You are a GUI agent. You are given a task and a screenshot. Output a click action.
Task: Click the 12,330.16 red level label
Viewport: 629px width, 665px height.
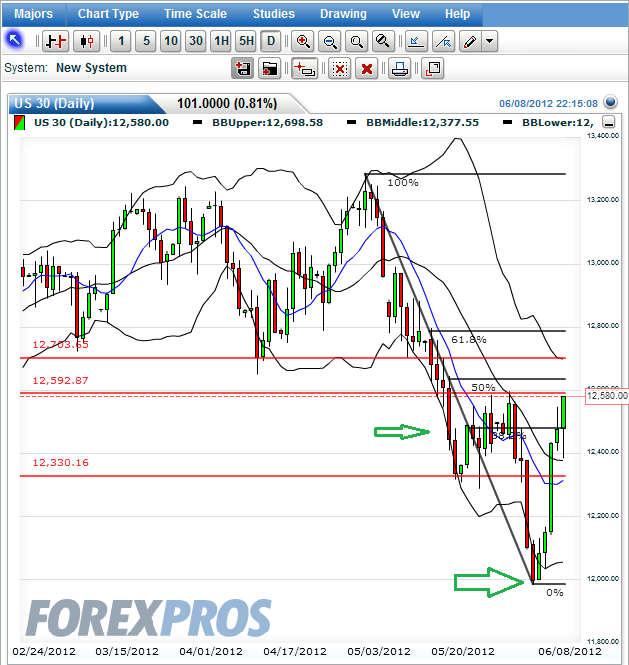[x=61, y=463]
